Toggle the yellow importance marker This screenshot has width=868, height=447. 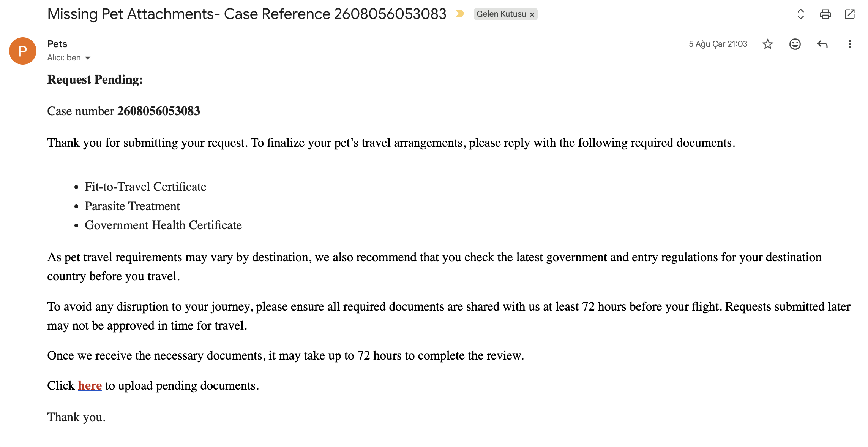coord(460,14)
